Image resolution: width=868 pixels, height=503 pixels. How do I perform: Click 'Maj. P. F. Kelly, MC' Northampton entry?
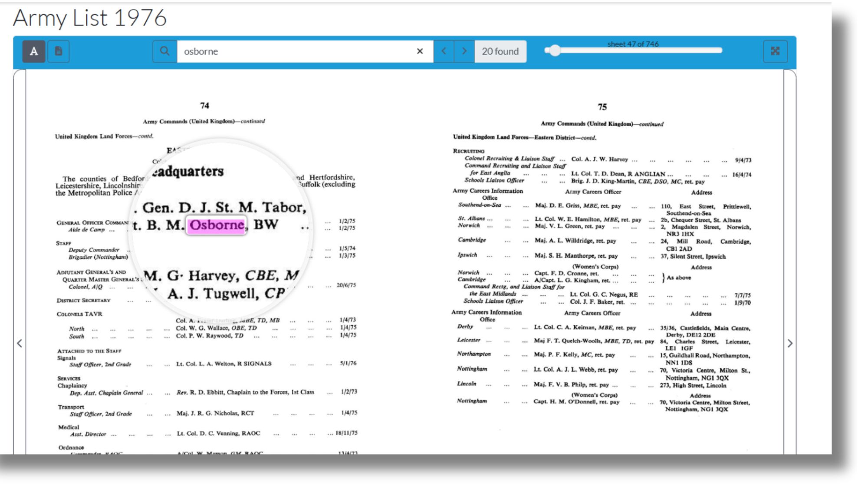[x=574, y=354]
